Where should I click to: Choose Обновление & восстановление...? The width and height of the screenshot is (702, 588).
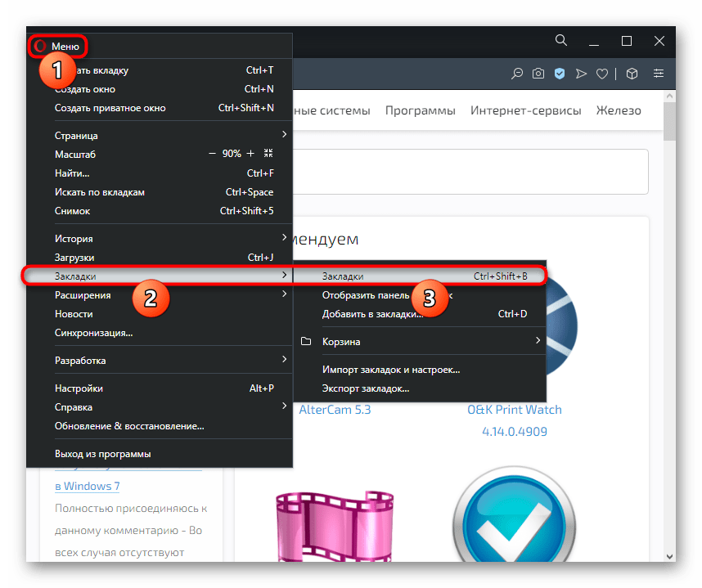pos(160,425)
